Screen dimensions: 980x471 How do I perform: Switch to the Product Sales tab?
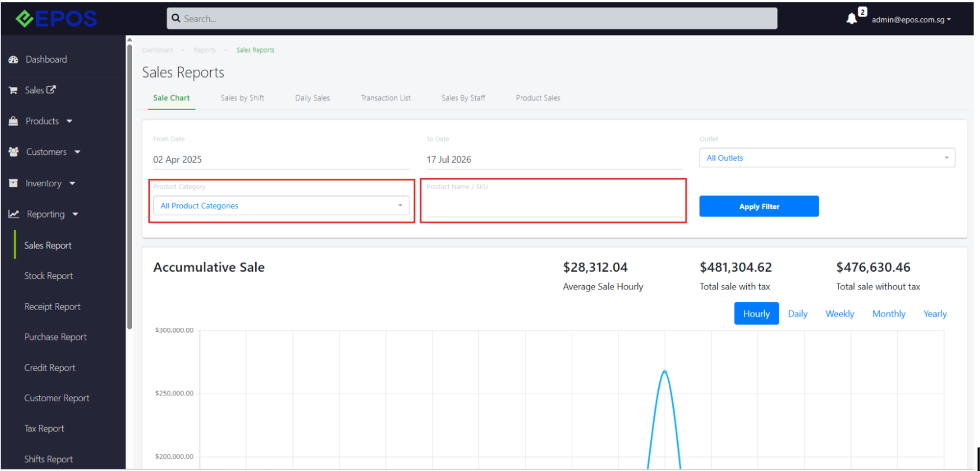pyautogui.click(x=538, y=98)
